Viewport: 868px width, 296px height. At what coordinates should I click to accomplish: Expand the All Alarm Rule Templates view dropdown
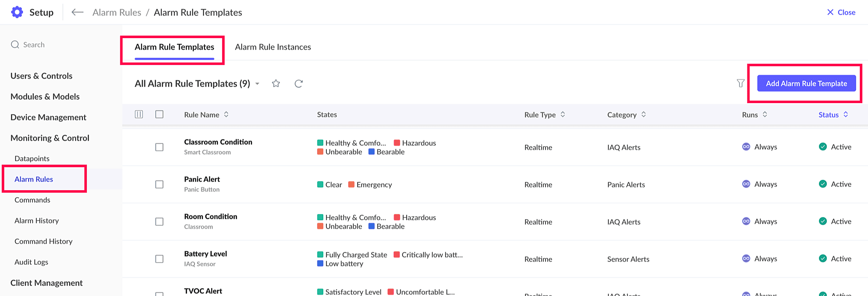pos(257,84)
